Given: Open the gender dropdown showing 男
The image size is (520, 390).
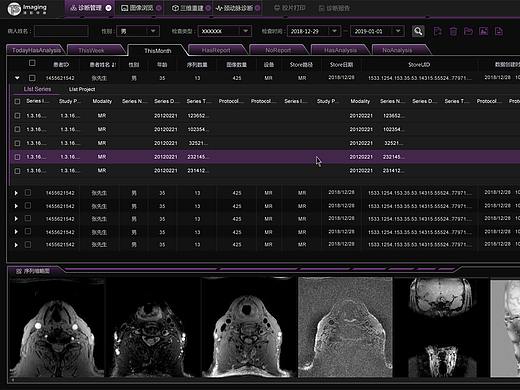Looking at the screenshot, I should point(138,31).
